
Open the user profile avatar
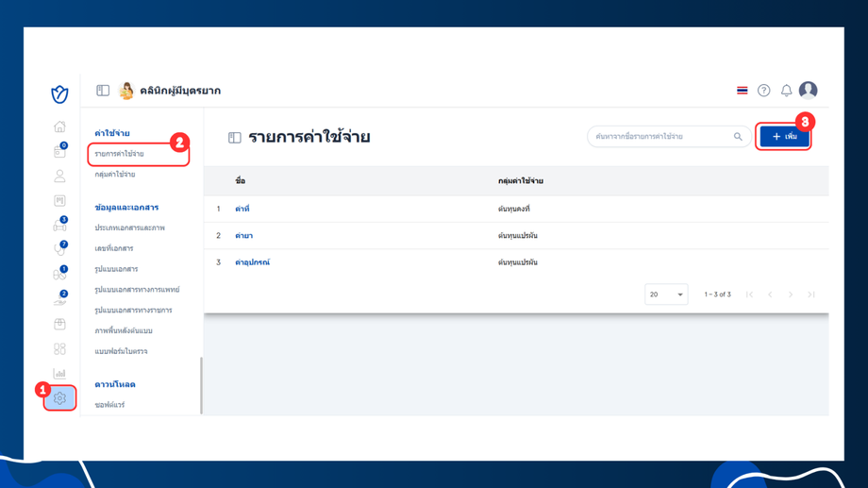[809, 91]
